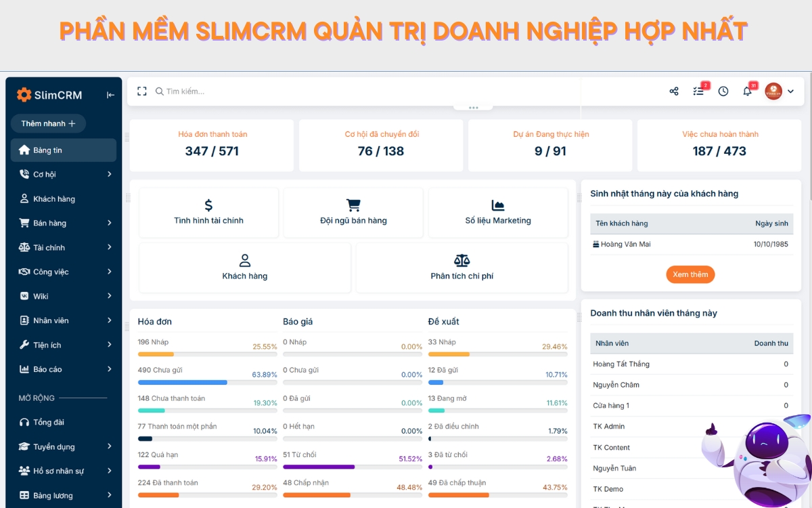This screenshot has width=812, height=508.
Task: Open Đội ngũ bán hàng shopping cart shortcut
Action: coord(353,205)
